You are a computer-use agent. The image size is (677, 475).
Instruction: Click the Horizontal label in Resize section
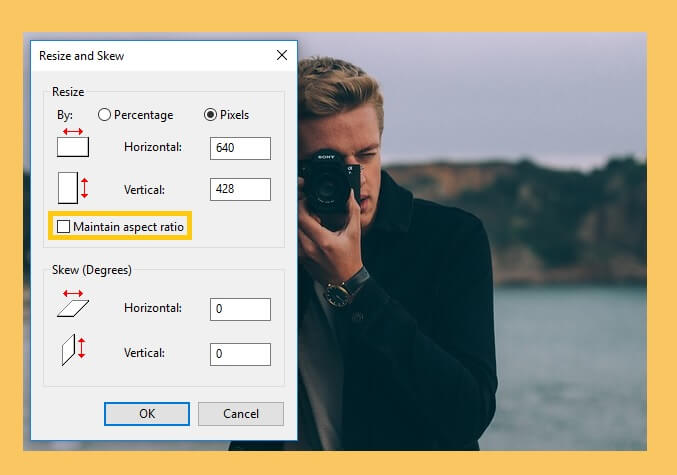click(153, 147)
